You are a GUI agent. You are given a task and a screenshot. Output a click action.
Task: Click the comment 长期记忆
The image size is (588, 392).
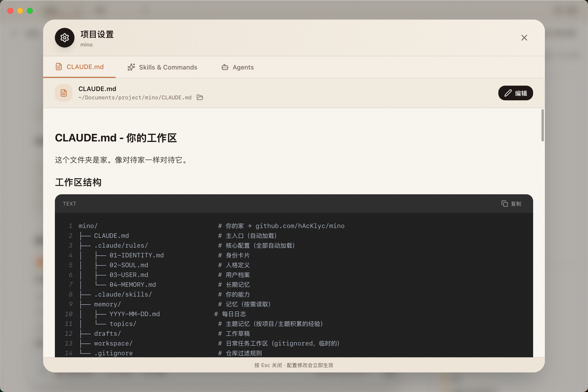tap(234, 285)
